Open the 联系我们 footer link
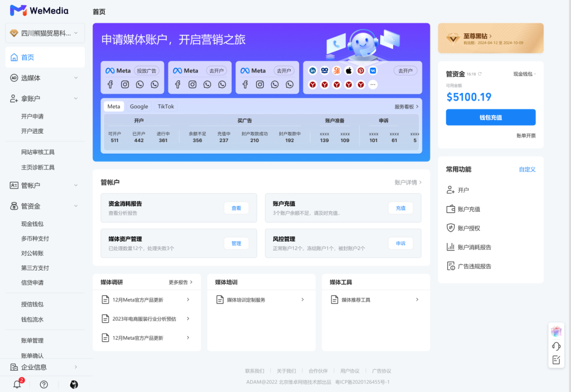The image size is (571, 392). (x=254, y=371)
